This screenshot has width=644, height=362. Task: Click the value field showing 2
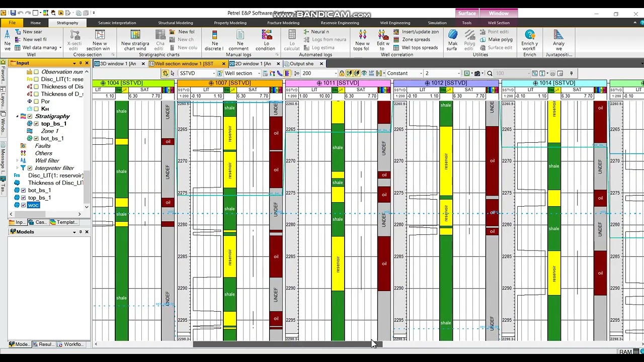point(442,73)
